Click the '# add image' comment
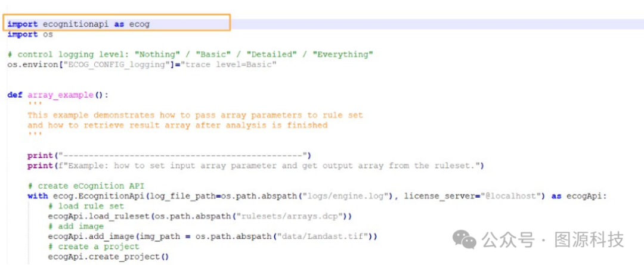644x265 pixels. (76, 226)
